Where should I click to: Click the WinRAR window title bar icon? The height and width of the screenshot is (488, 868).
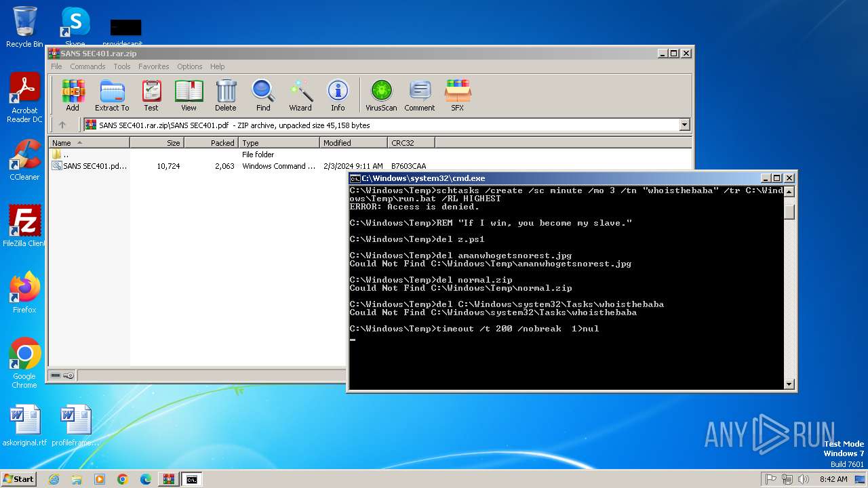(x=54, y=54)
